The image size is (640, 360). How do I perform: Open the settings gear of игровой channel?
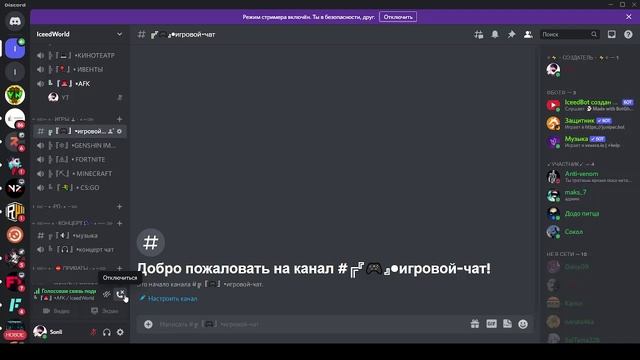coord(119,131)
